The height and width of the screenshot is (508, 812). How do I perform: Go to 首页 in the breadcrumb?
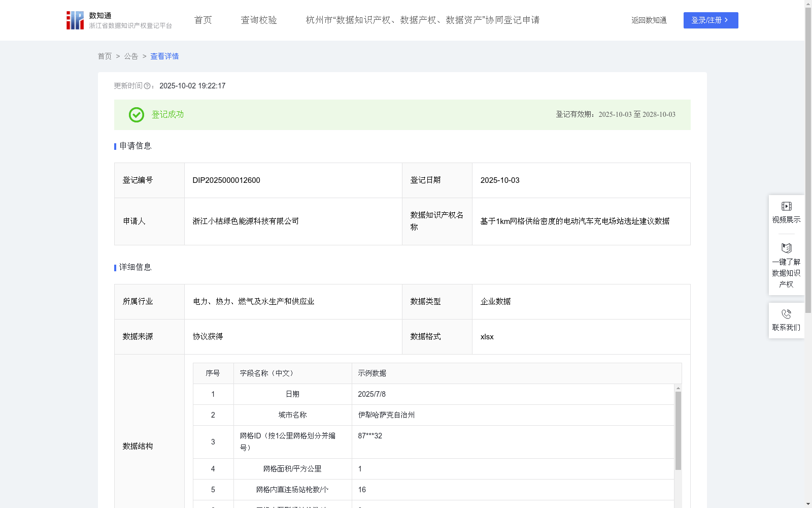pyautogui.click(x=105, y=56)
